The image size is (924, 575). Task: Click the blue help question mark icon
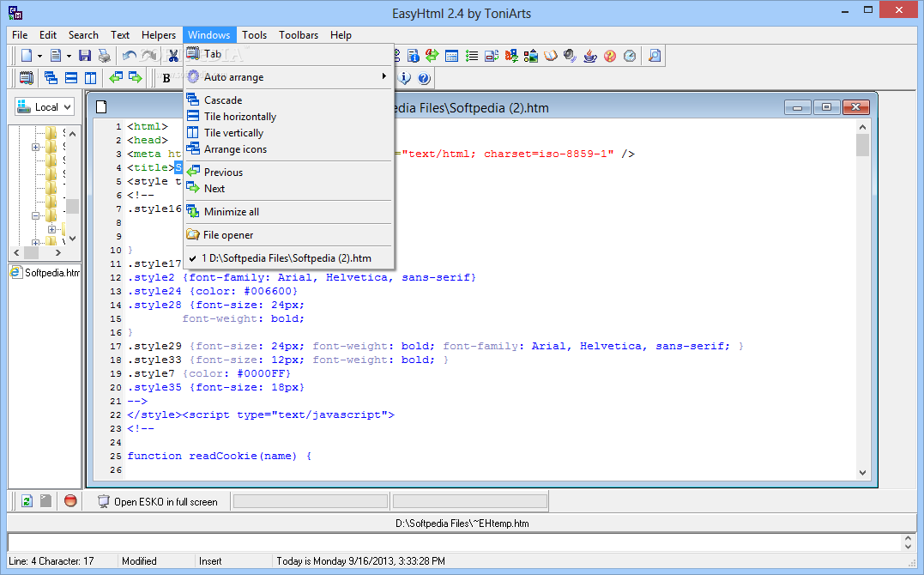tap(425, 78)
